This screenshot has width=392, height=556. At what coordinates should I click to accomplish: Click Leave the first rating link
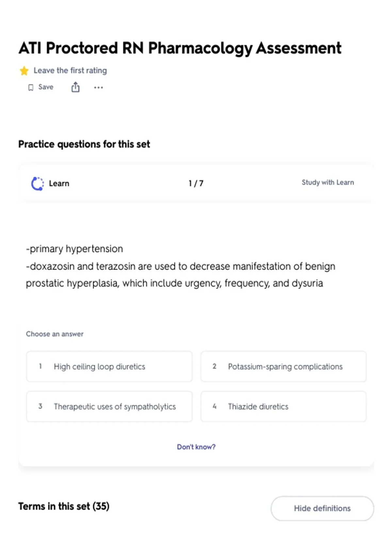tap(70, 71)
